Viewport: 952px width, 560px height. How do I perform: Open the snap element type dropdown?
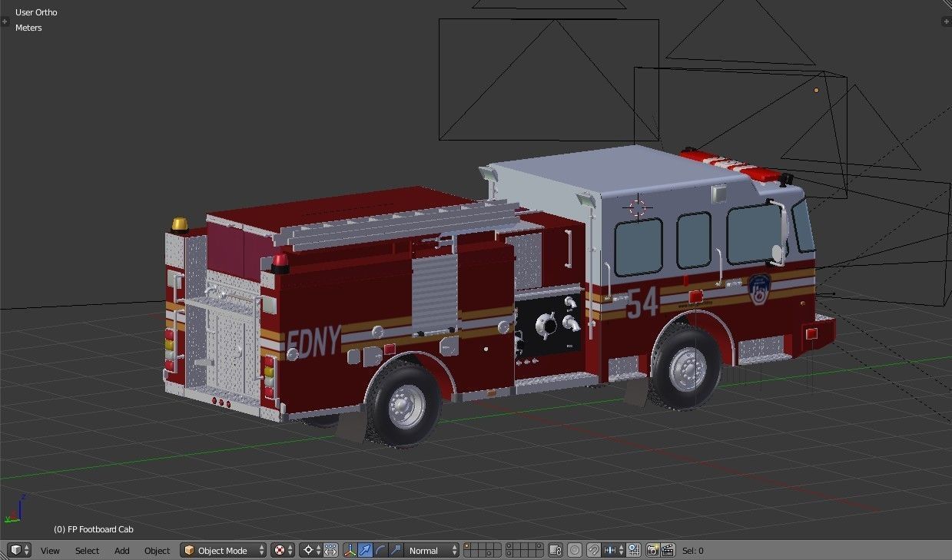point(614,550)
